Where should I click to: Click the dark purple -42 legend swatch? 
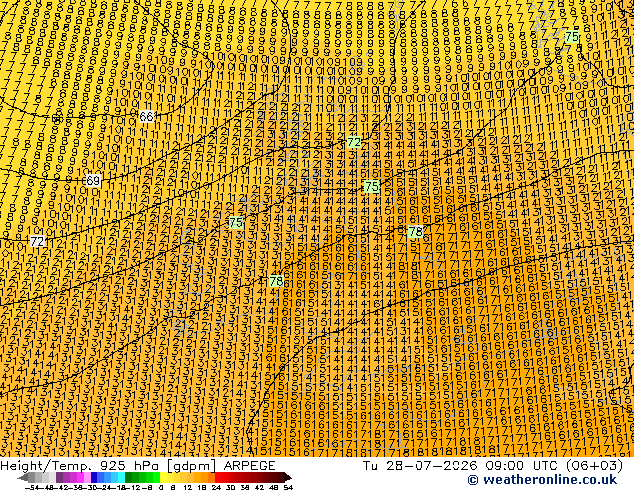(59, 477)
